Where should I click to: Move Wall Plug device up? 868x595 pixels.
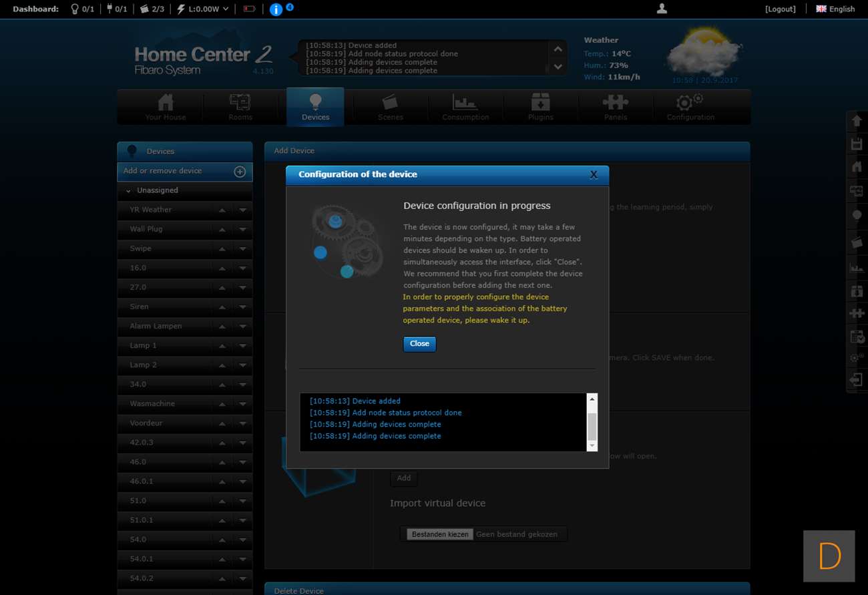(222, 230)
